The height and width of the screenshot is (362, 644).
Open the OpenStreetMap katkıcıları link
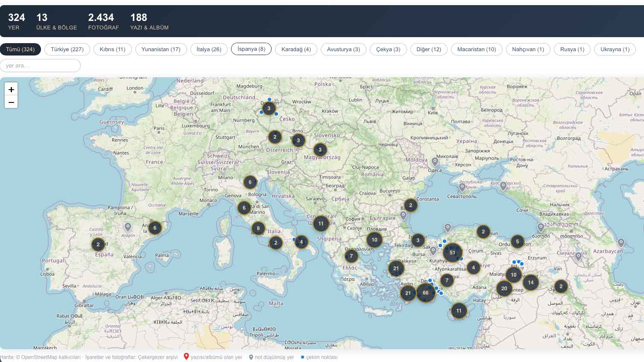point(51,357)
